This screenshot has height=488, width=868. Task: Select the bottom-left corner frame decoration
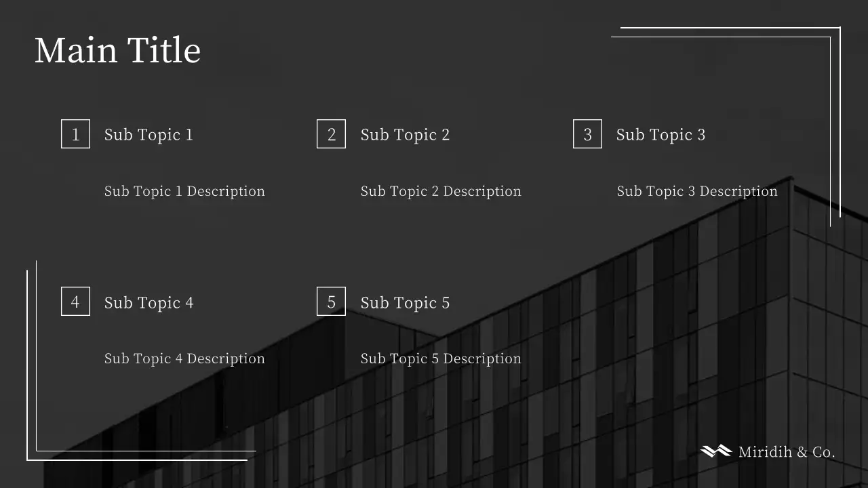tap(28, 373)
